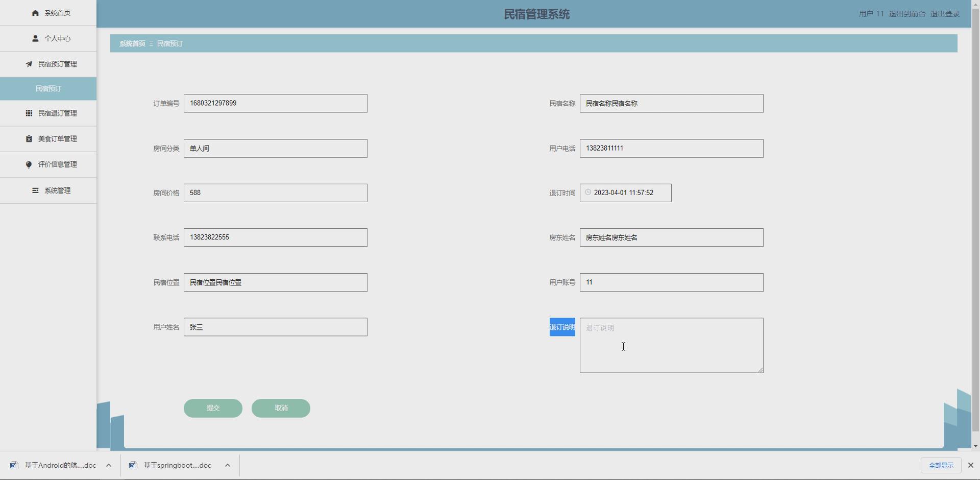
Task: Expand options for 基于springboot download
Action: (228, 465)
